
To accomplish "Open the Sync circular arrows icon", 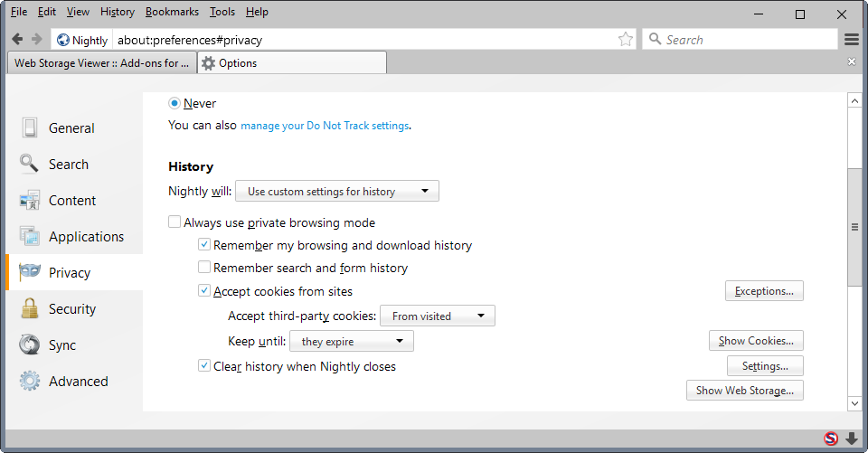I will coord(29,344).
